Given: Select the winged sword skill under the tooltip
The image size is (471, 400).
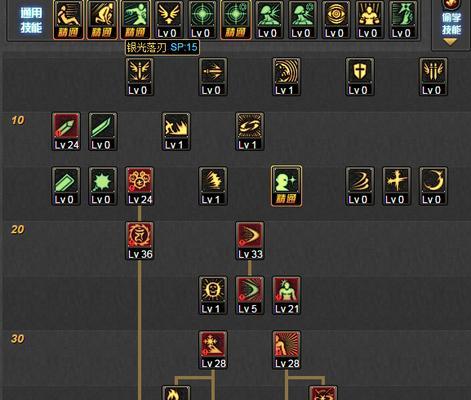Looking at the screenshot, I should click(x=140, y=77).
